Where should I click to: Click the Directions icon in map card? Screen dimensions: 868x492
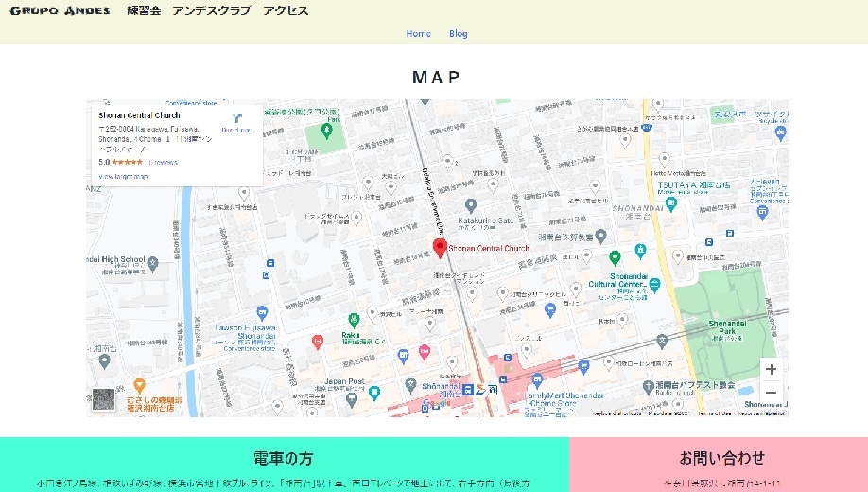click(237, 118)
